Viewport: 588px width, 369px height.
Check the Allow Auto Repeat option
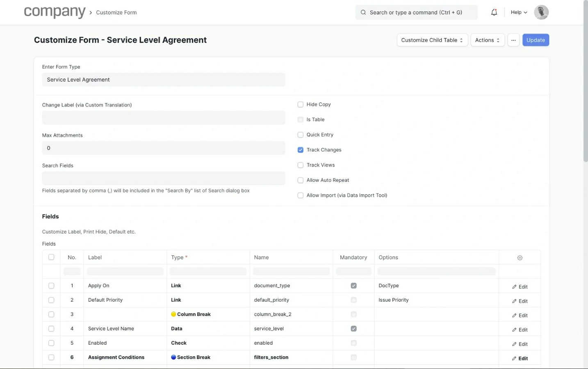point(301,180)
